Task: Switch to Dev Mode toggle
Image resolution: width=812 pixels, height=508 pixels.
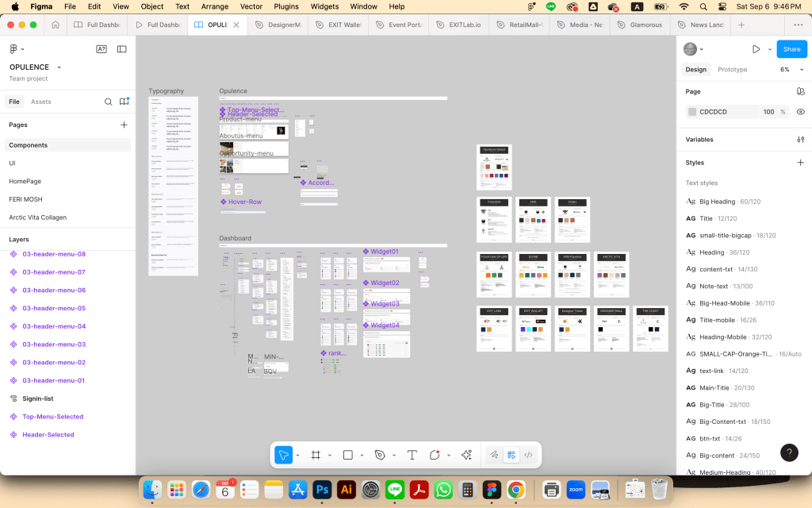Action: pyautogui.click(x=529, y=455)
